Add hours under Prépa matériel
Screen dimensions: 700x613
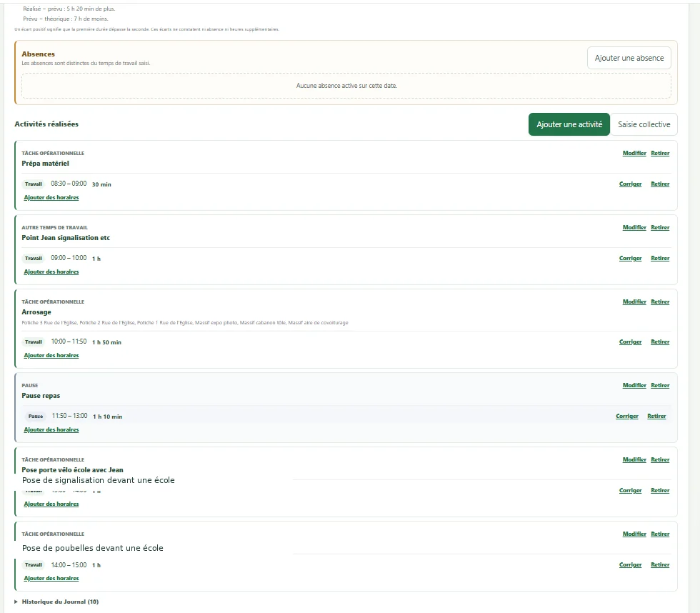[51, 197]
